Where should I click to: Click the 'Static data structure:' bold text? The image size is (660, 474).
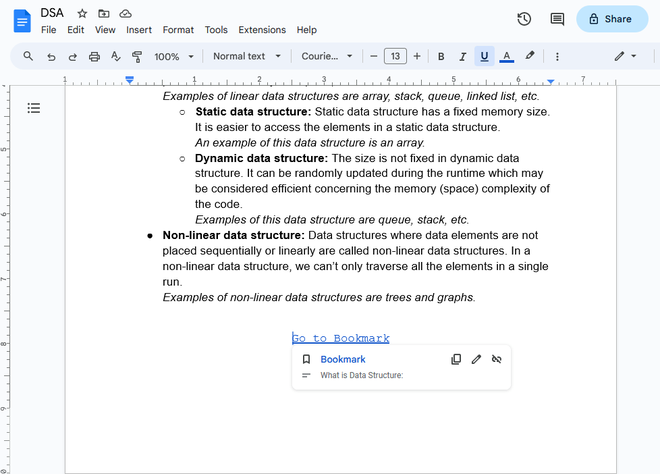(253, 112)
